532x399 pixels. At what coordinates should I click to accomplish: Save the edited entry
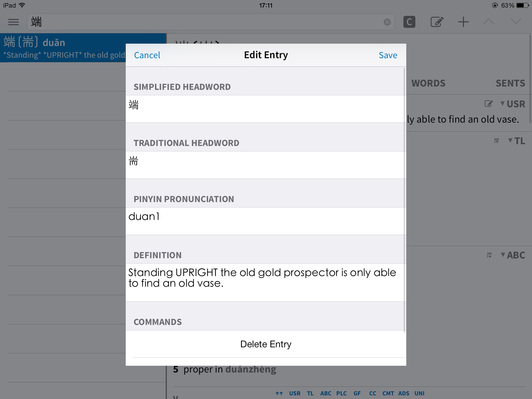(388, 55)
